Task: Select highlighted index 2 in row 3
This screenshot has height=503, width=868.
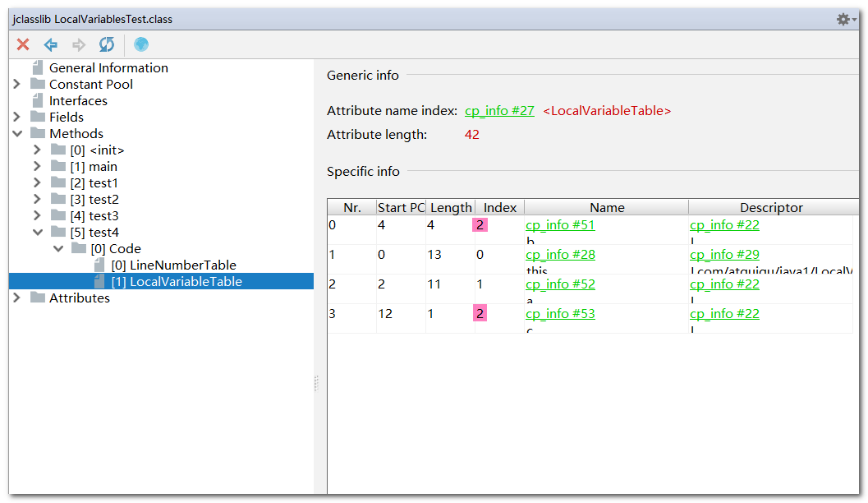Action: (x=480, y=313)
